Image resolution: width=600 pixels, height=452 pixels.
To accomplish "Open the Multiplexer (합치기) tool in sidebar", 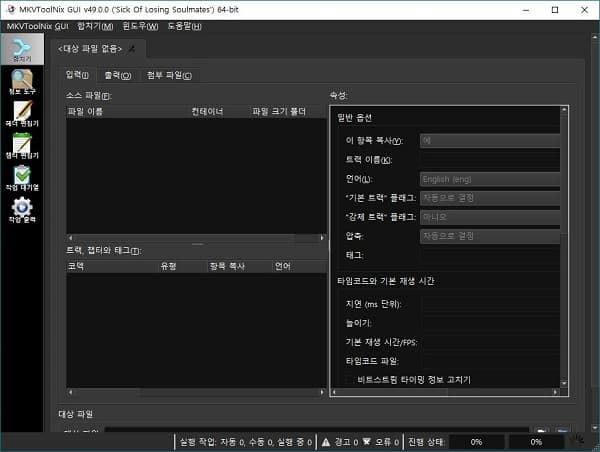I will point(22,49).
